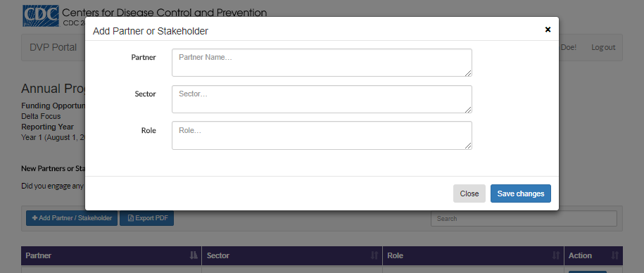Image resolution: width=644 pixels, height=273 pixels.
Task: Focus the Sector text area
Action: pos(322,99)
